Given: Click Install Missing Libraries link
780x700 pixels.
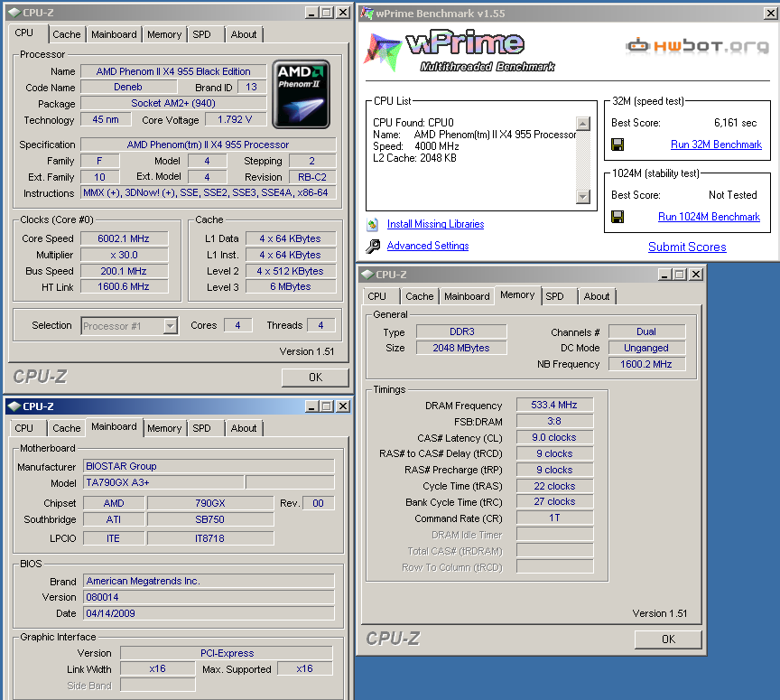Looking at the screenshot, I should (435, 224).
